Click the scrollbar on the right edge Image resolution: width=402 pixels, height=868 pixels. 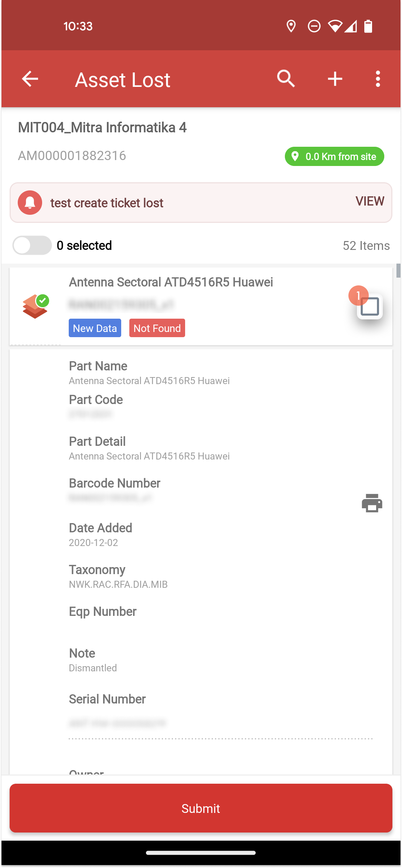(398, 270)
